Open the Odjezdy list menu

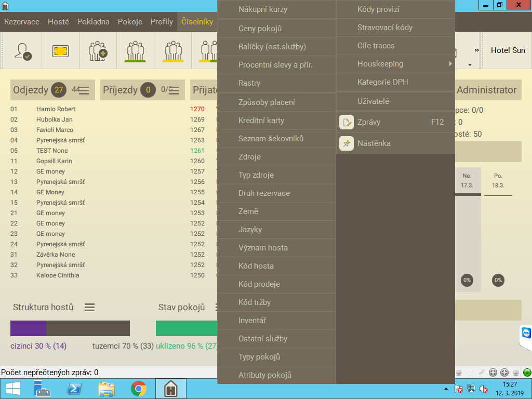point(84,90)
